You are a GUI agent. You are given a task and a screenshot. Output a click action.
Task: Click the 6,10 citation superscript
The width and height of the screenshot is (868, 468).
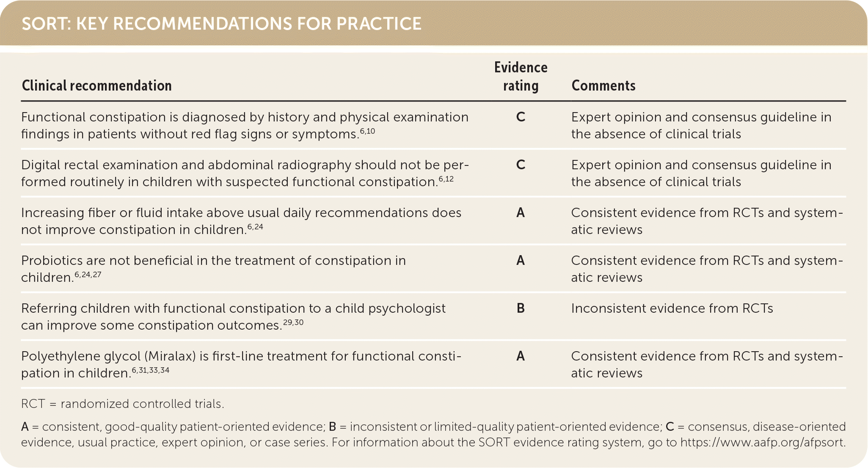[367, 132]
